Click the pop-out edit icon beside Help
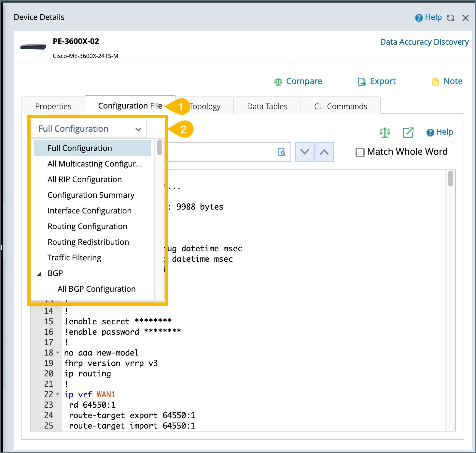This screenshot has width=476, height=453. (408, 132)
